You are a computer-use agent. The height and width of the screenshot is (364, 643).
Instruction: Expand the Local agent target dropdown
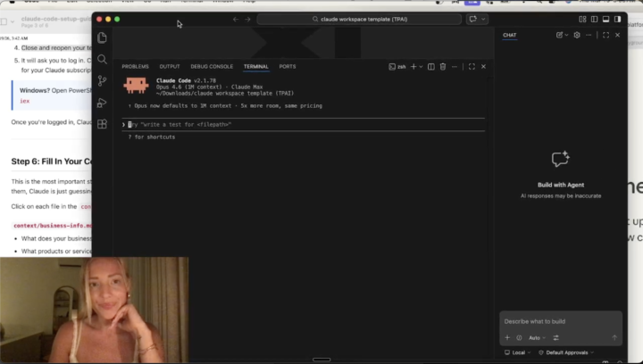tap(518, 352)
